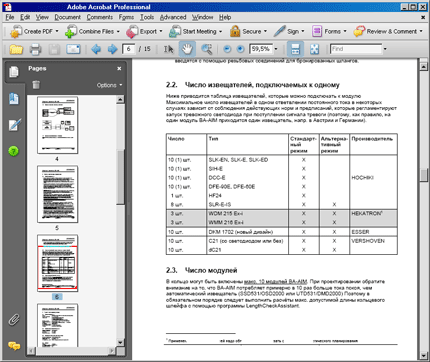Click the Combine Files icon

tap(71, 32)
